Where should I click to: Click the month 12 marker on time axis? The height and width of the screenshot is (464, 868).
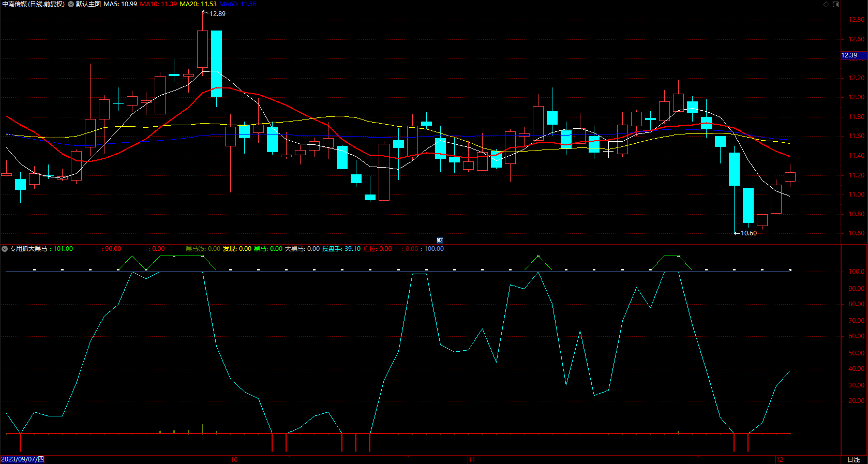coord(780,459)
